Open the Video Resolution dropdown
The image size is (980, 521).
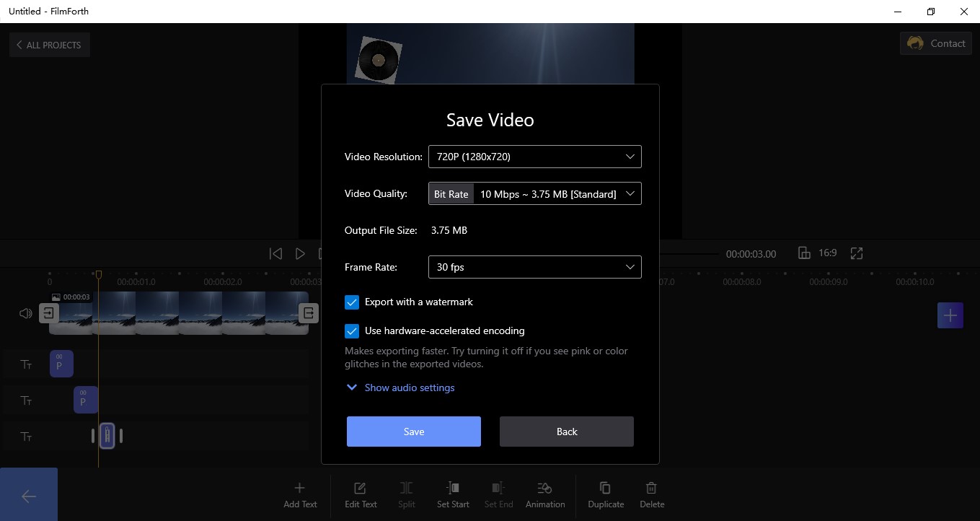(535, 157)
